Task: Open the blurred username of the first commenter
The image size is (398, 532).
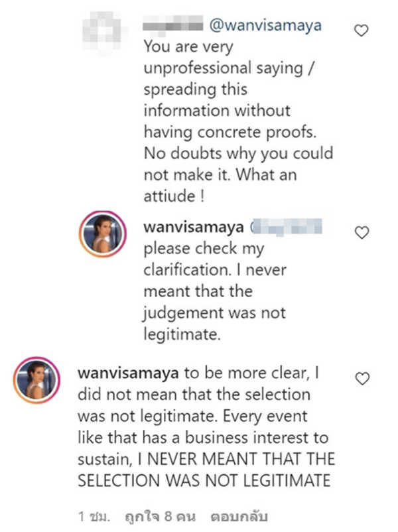Action: (172, 27)
